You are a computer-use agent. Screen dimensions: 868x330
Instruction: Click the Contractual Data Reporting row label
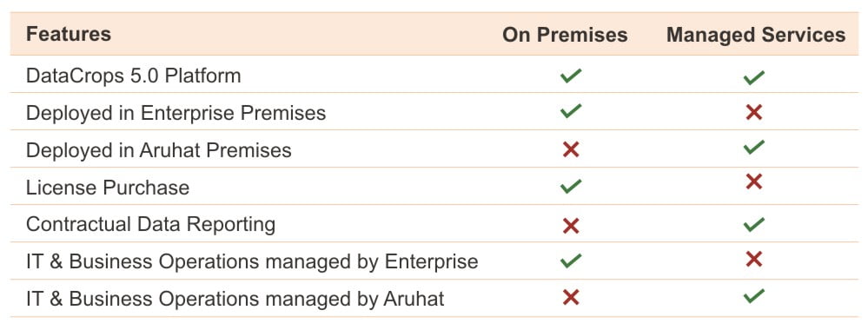point(150,224)
